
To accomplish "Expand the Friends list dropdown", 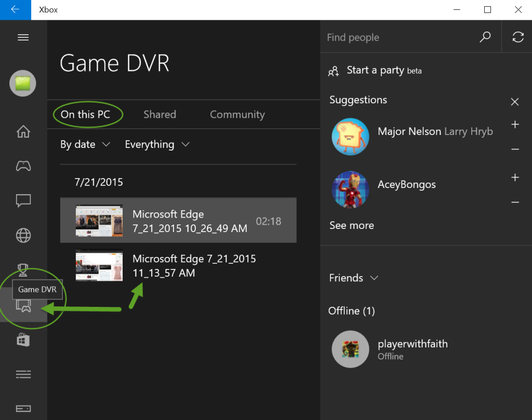I will pos(353,278).
